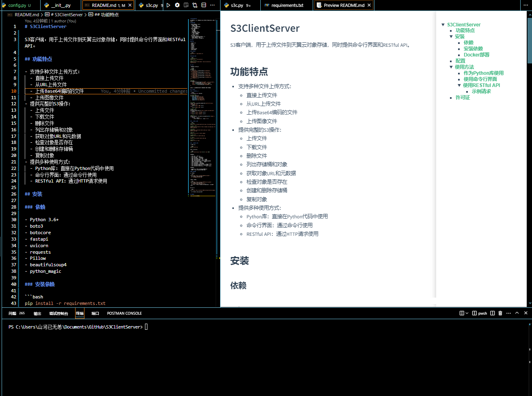Click the '- python_magic' line in editor
This screenshot has width=532, height=396.
tap(43, 271)
